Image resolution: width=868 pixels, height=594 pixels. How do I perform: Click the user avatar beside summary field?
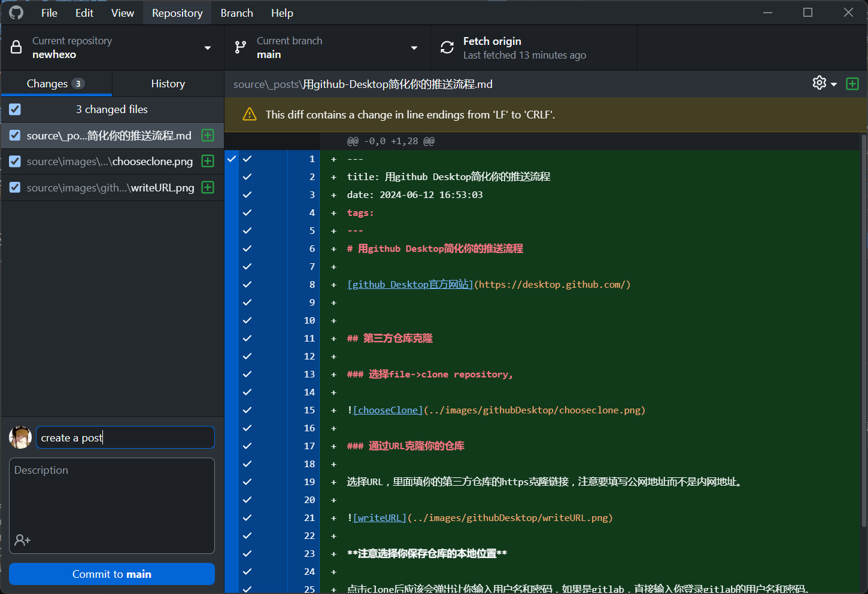[20, 437]
